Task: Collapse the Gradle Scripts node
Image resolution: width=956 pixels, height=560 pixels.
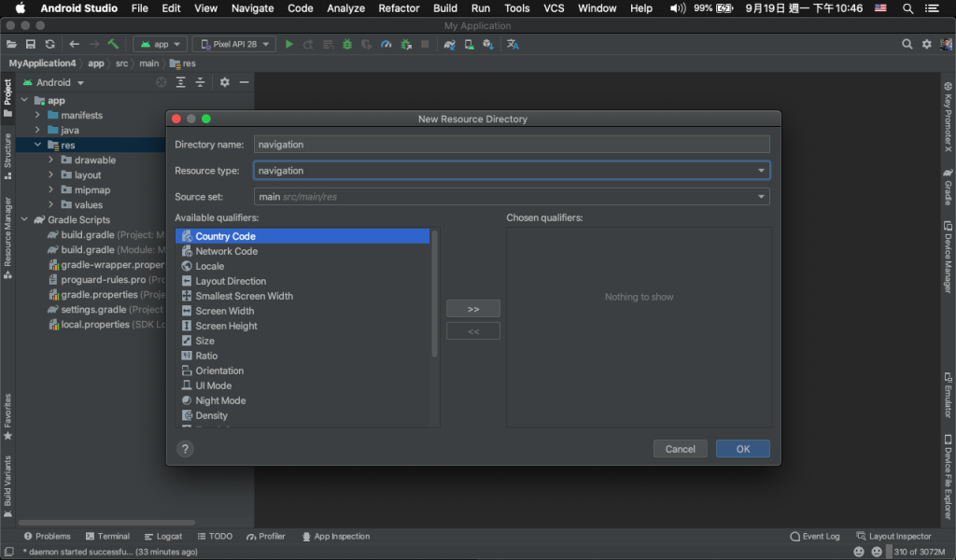Action: (24, 219)
